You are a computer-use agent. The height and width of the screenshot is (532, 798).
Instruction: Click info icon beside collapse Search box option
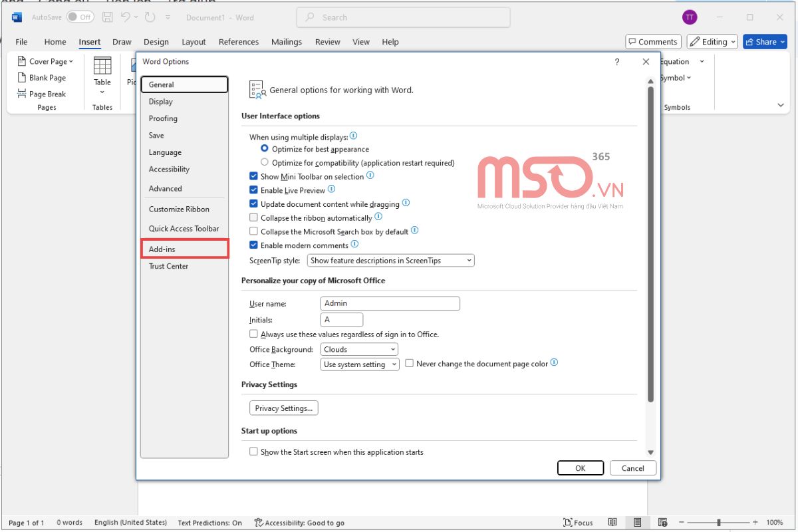[415, 231]
